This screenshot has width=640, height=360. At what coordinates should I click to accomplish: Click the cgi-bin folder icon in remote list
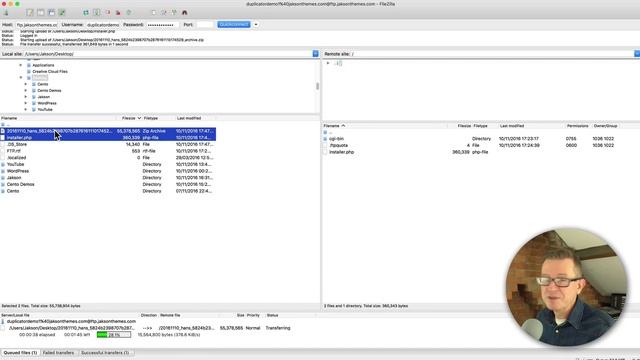coord(325,139)
